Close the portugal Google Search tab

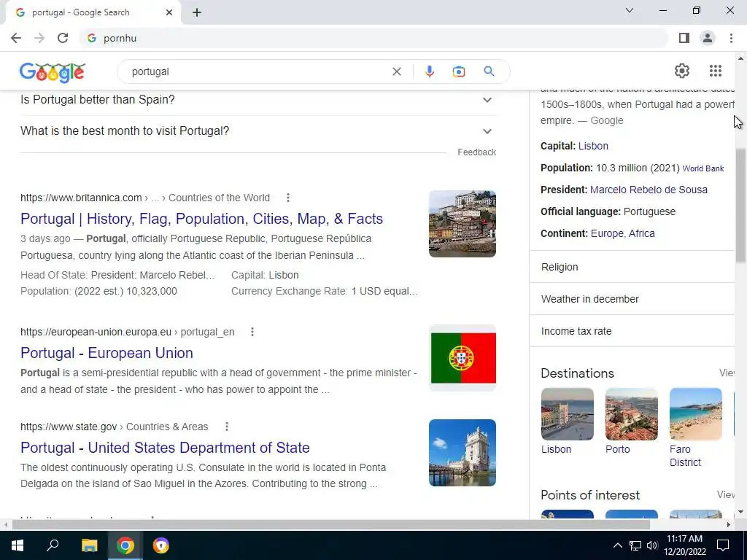click(169, 13)
